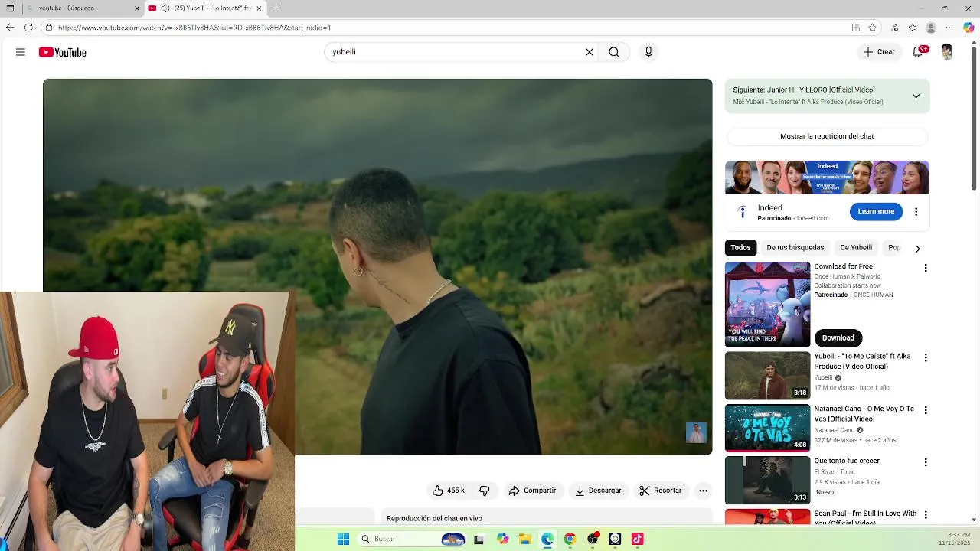Open the Windows Start menu
This screenshot has height=551, width=980.
(343, 539)
